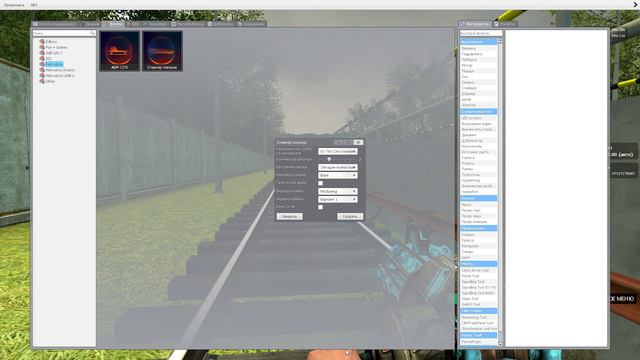Select the Спавнер поездов entity thumbnail

[x=162, y=51]
